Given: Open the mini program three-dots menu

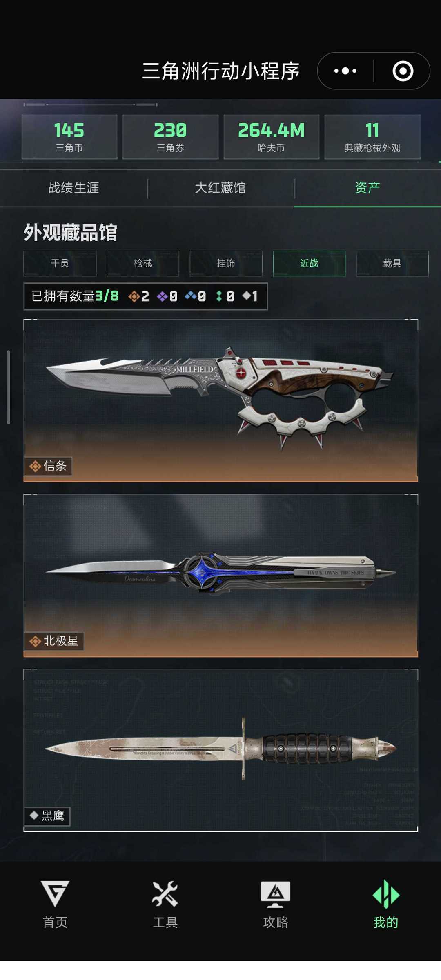Looking at the screenshot, I should pos(345,71).
